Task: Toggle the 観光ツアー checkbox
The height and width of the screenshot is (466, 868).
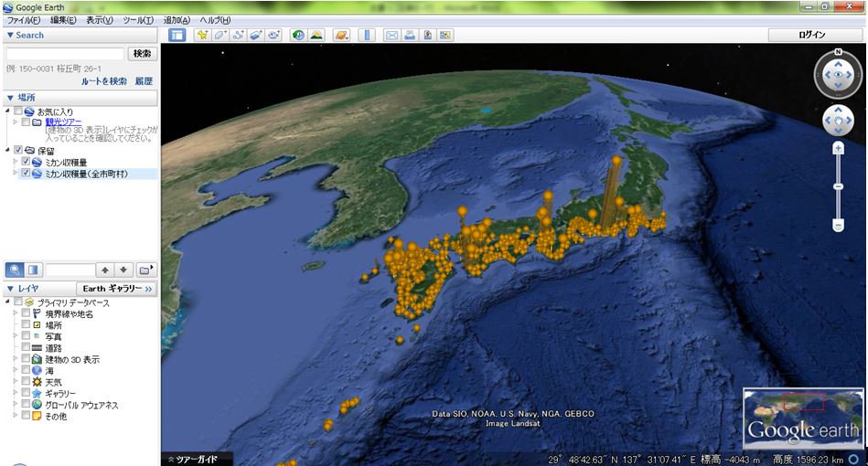Action: 26,122
